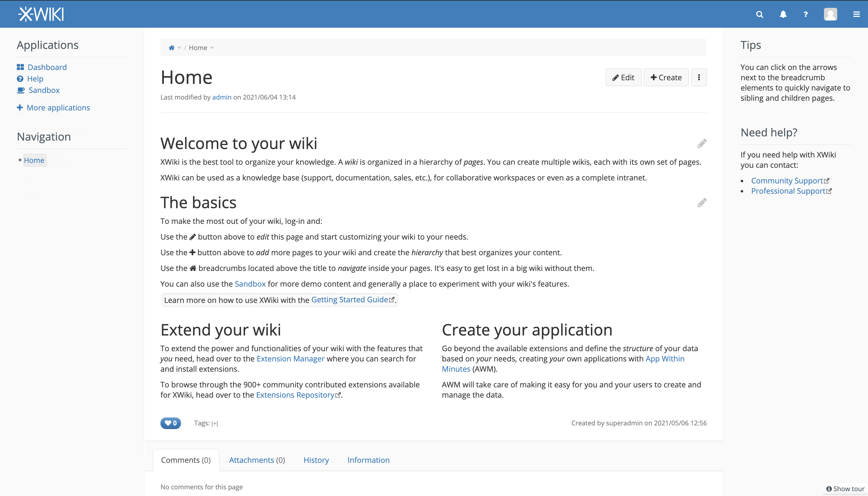This screenshot has height=496, width=868.
Task: Click the Help circle icon in sidebar
Action: (20, 79)
